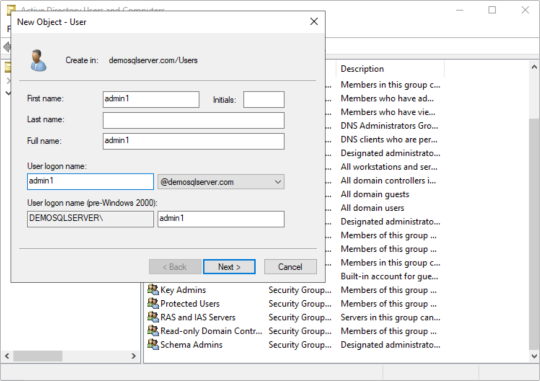Click the Key Admins group icon
This screenshot has height=381, width=540.
(x=153, y=289)
